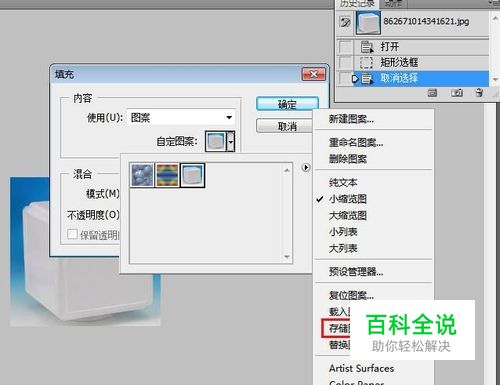This screenshot has width=500, height=385.
Task: Select the white cube pattern thumbnail
Action: tap(192, 175)
